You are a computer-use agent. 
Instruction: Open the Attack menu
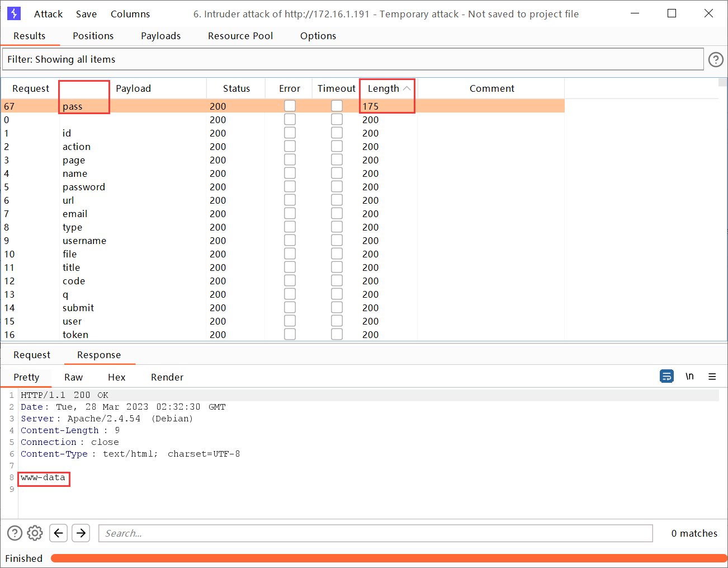[x=48, y=14]
